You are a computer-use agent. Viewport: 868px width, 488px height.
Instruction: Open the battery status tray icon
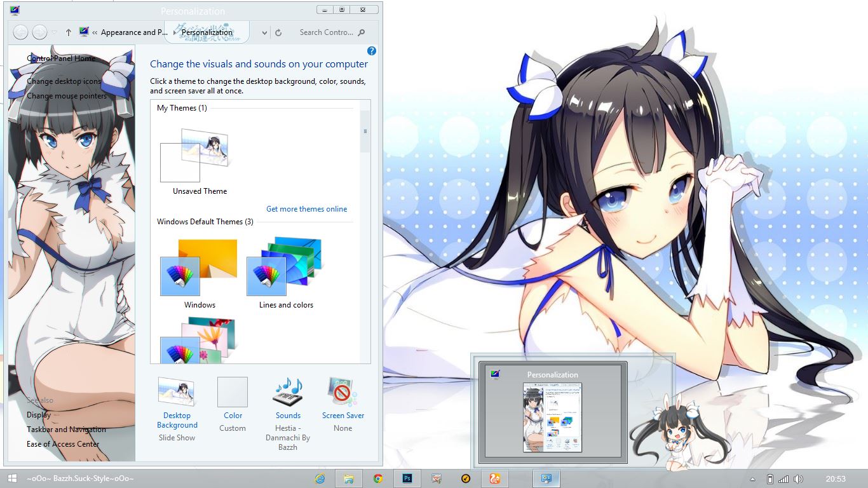pyautogui.click(x=770, y=478)
